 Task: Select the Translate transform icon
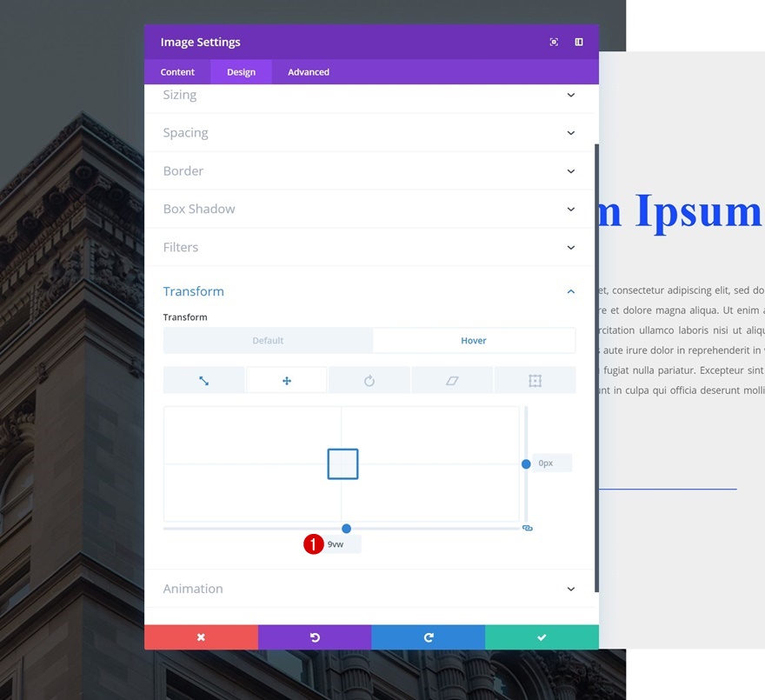(x=287, y=380)
